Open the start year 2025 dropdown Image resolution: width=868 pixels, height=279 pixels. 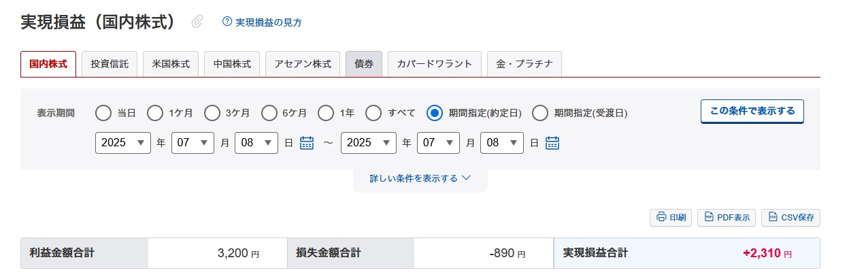point(123,143)
